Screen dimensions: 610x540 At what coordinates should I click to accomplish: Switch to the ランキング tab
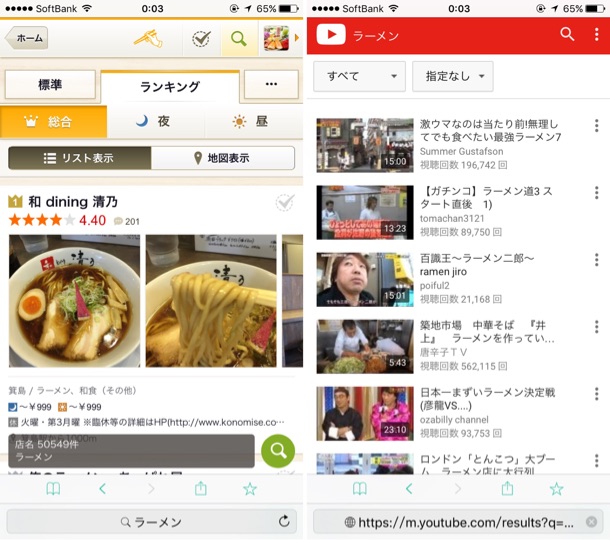click(170, 86)
